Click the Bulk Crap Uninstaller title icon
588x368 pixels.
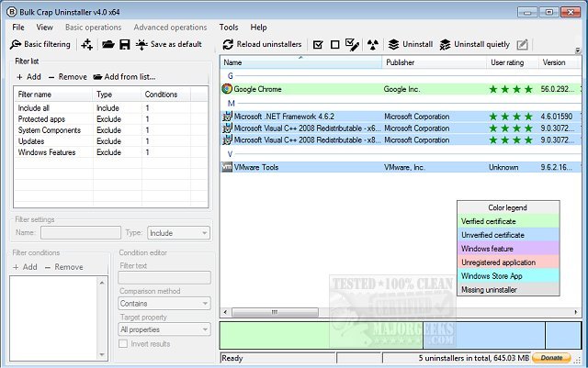pos(12,12)
